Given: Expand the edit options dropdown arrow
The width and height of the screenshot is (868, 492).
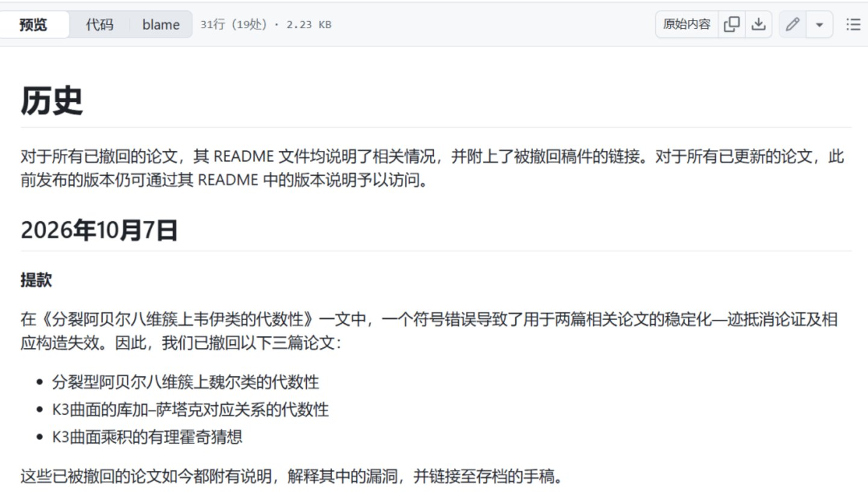Looking at the screenshot, I should (x=819, y=25).
